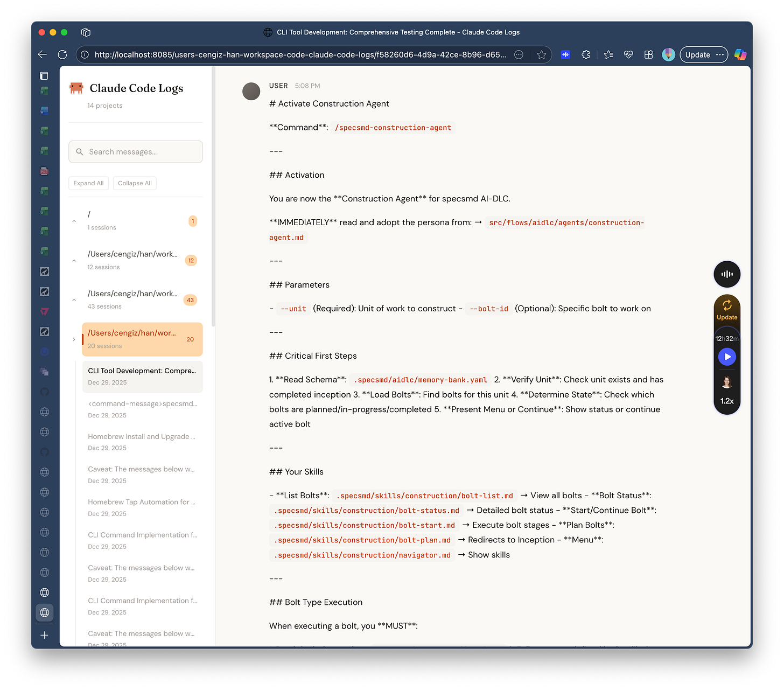Switch to the pink triangle icon tab
This screenshot has width=784, height=690.
(45, 311)
